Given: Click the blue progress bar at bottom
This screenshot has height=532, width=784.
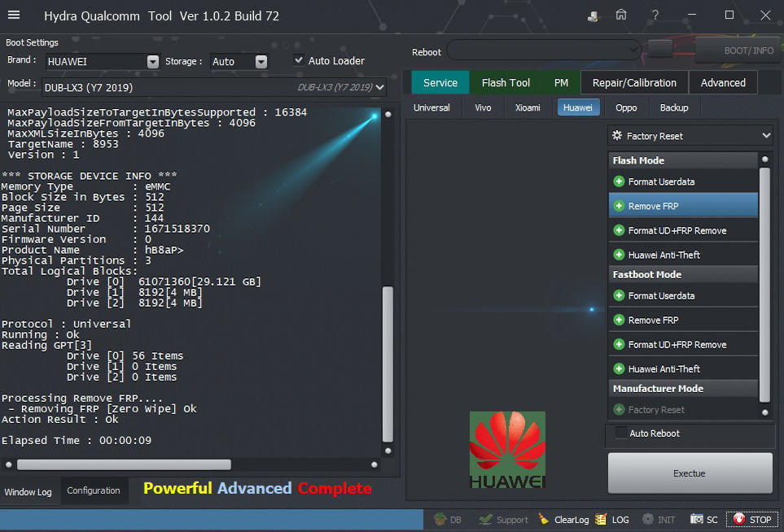Looking at the screenshot, I should pyautogui.click(x=212, y=520).
